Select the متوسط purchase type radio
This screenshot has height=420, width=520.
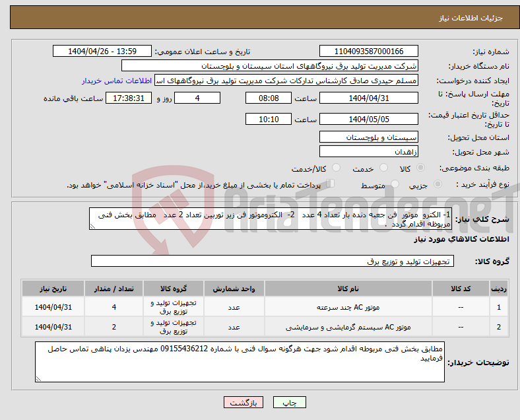point(395,184)
